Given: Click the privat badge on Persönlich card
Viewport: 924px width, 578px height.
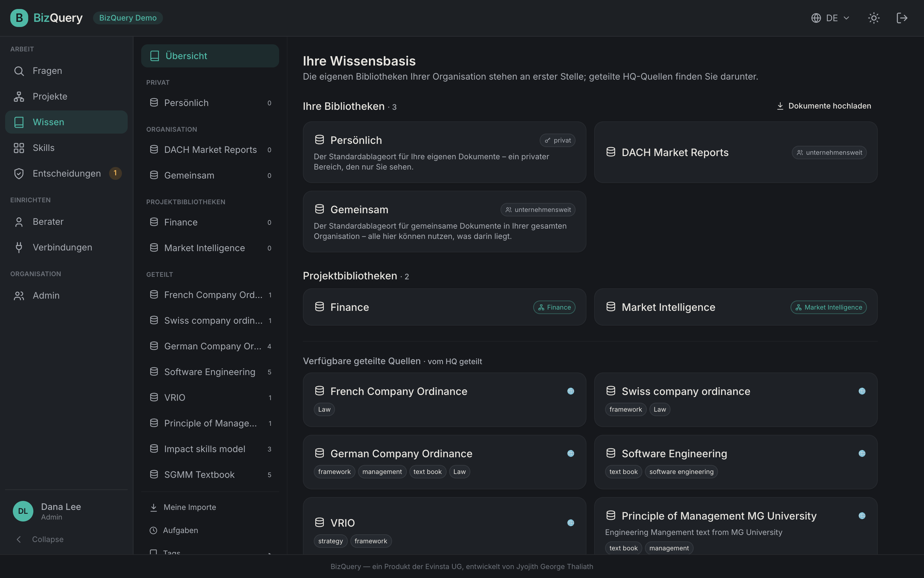Looking at the screenshot, I should (558, 140).
